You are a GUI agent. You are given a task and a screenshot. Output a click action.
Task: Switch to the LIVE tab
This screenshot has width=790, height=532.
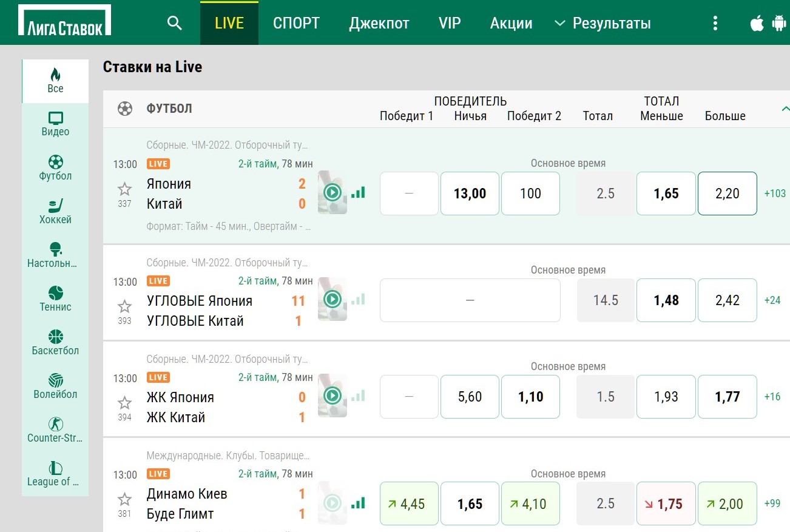[229, 23]
